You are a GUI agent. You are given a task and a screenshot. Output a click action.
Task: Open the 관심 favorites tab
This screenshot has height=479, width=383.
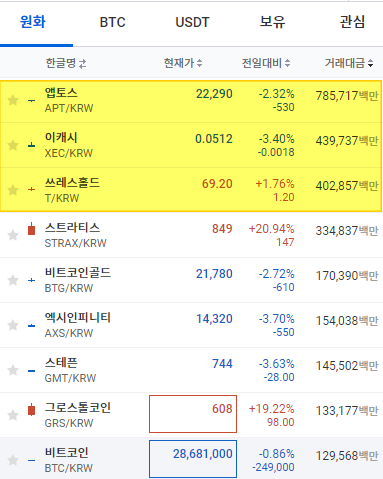point(352,22)
